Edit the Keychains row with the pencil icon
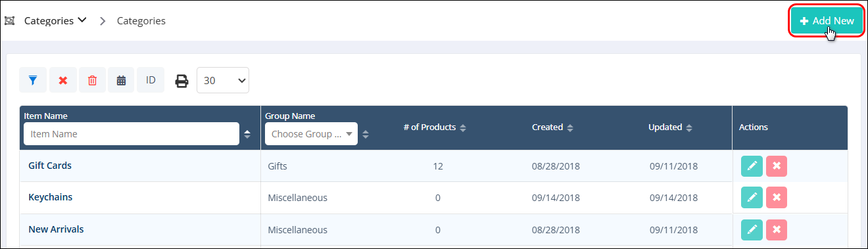Viewport: 868px width, 249px height. point(752,197)
